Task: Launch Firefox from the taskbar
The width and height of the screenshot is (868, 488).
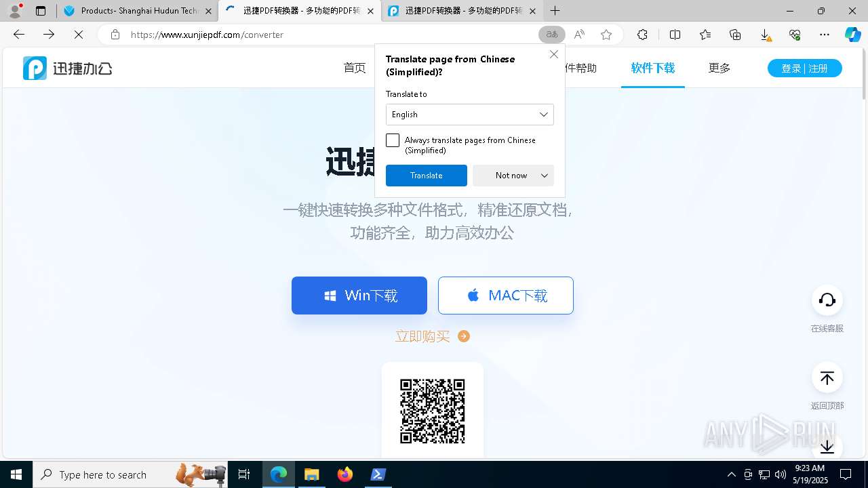Action: tap(344, 474)
